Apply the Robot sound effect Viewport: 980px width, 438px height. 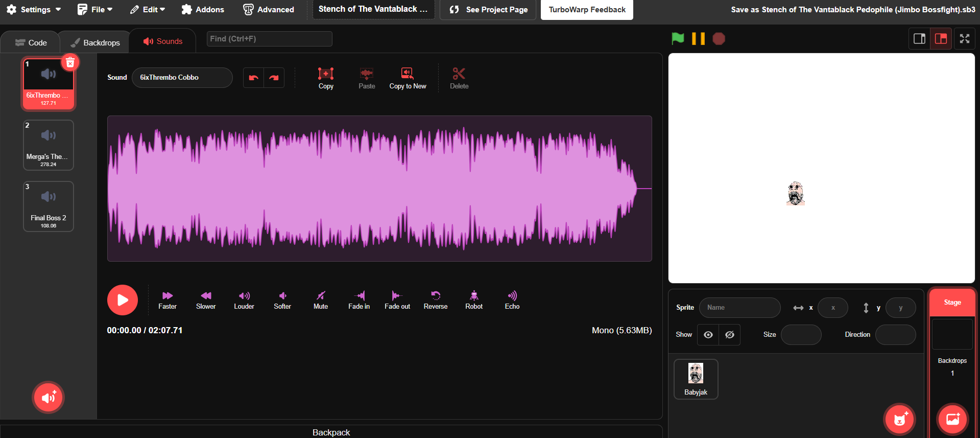(474, 300)
